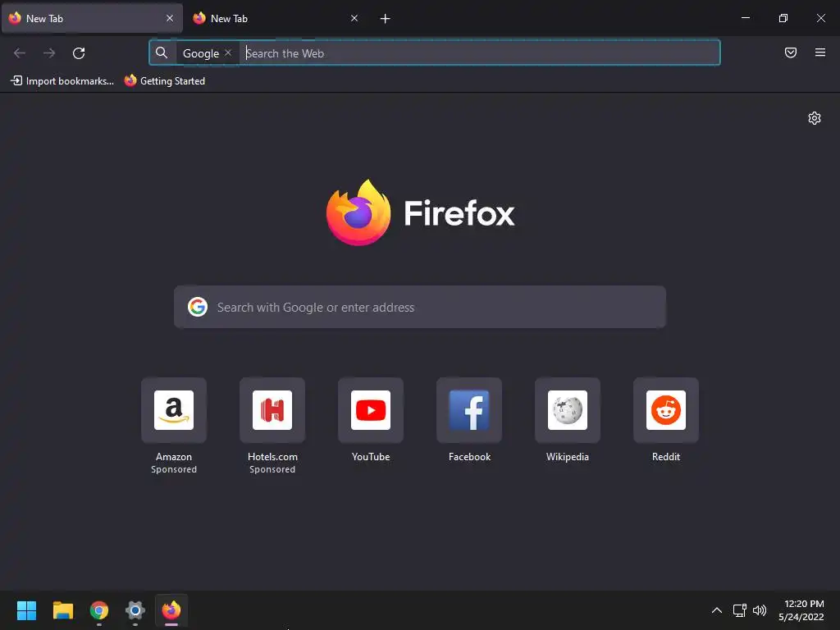Restore down the Firefox window

coord(783,18)
